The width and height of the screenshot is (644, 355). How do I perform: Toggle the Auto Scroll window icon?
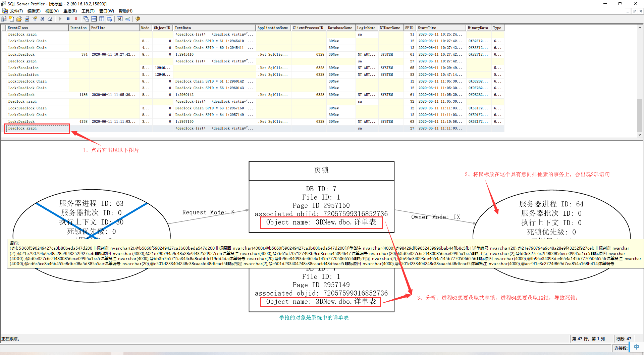coord(109,19)
